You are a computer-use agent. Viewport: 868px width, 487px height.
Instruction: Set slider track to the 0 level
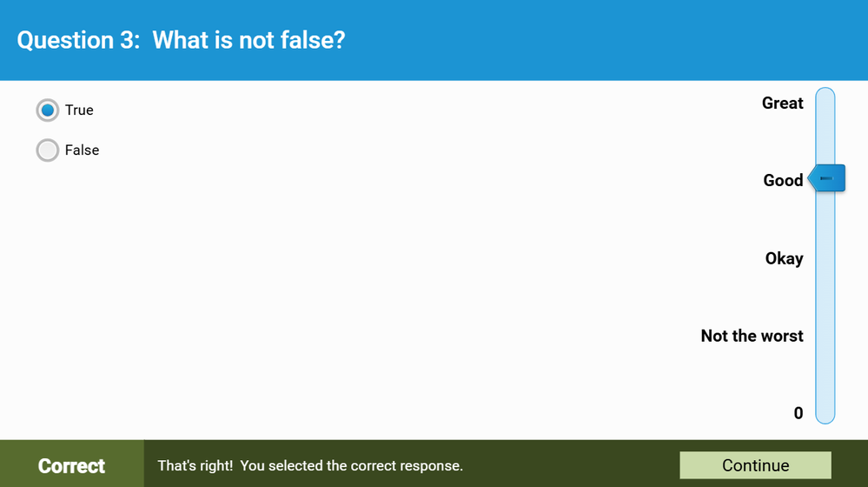click(x=825, y=412)
